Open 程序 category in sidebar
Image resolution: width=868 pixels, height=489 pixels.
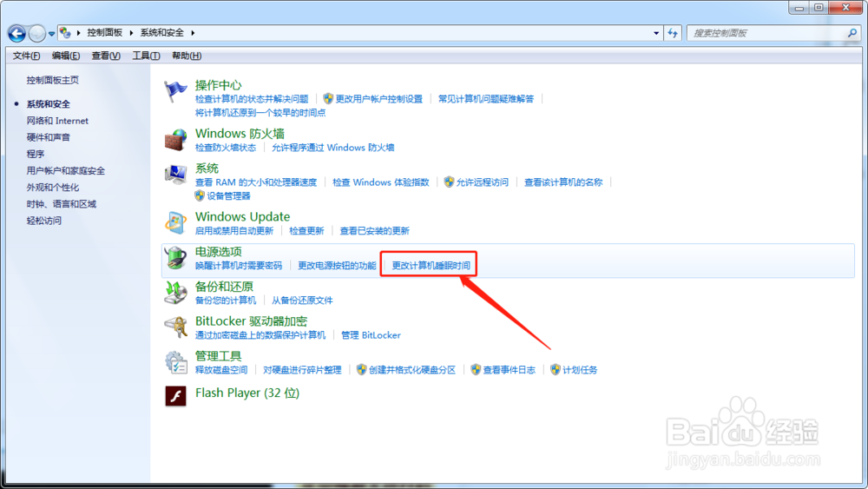(36, 154)
